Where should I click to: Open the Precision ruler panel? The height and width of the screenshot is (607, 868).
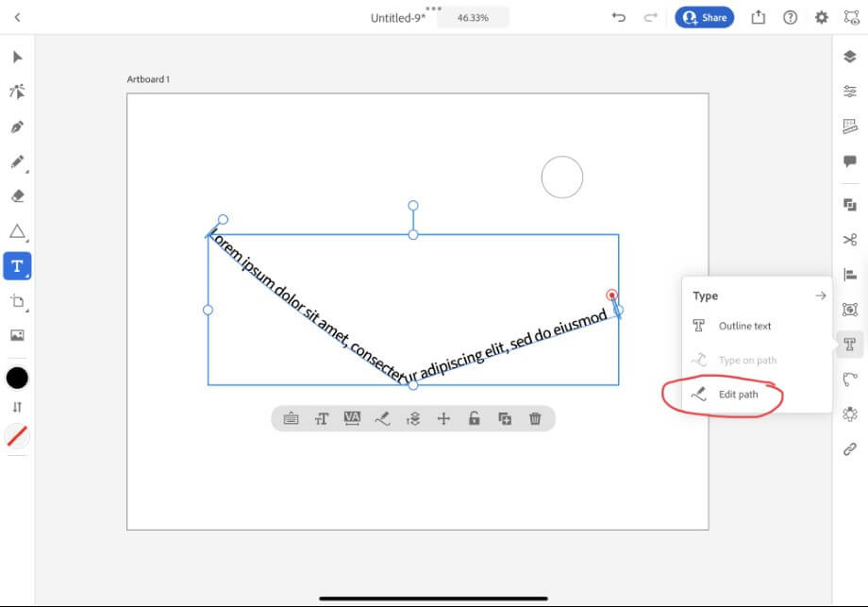pos(850,126)
